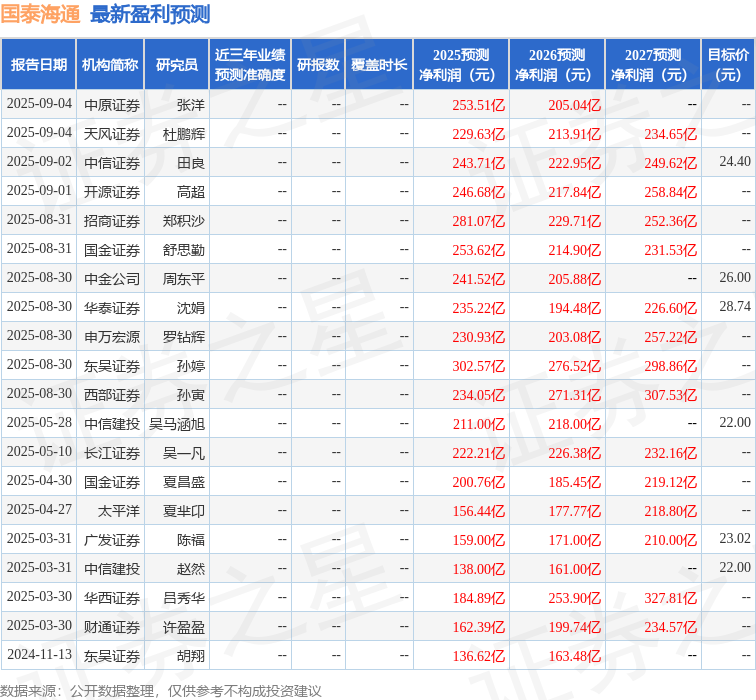Select the 2027预测净利润 column header

click(x=653, y=65)
